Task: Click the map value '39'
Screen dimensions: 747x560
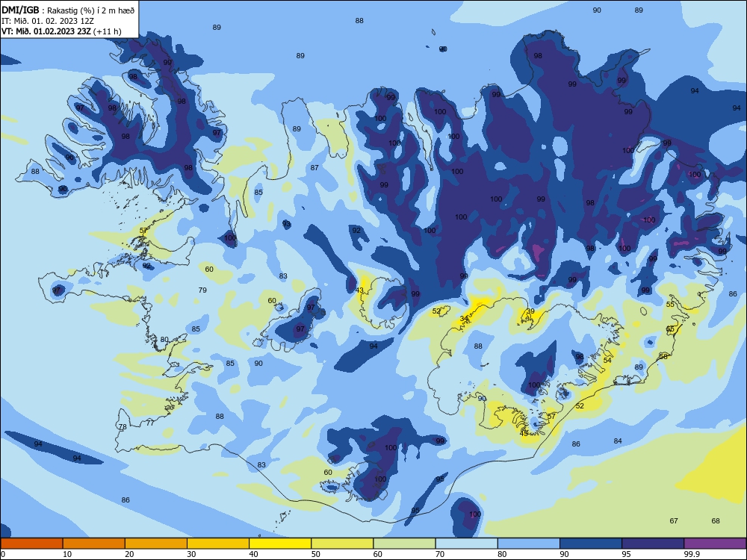Action: click(530, 311)
